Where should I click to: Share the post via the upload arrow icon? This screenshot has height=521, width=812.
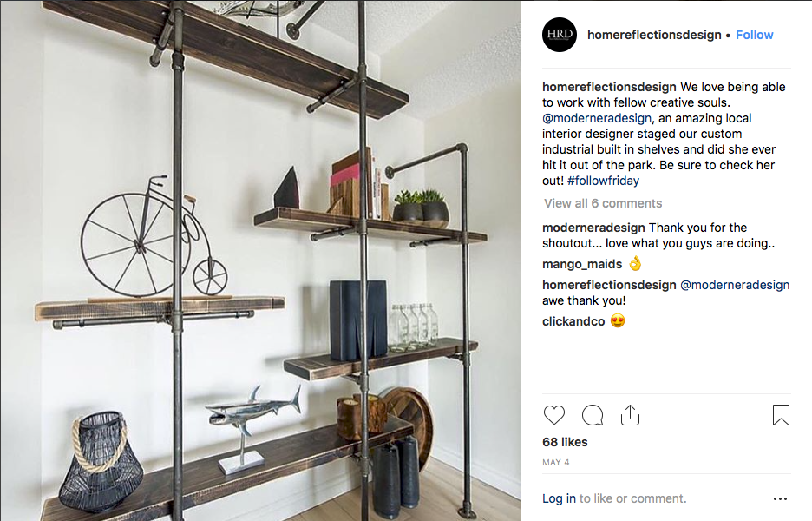(630, 415)
